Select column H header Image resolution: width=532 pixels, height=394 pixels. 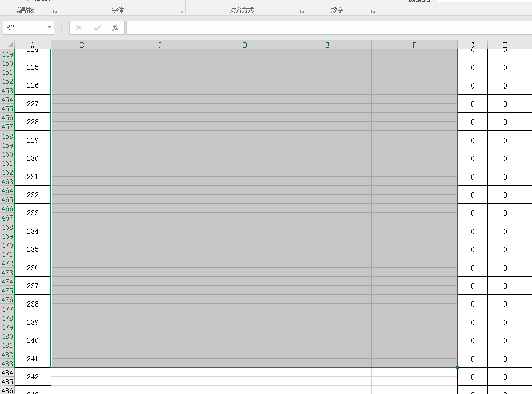pyautogui.click(x=505, y=45)
